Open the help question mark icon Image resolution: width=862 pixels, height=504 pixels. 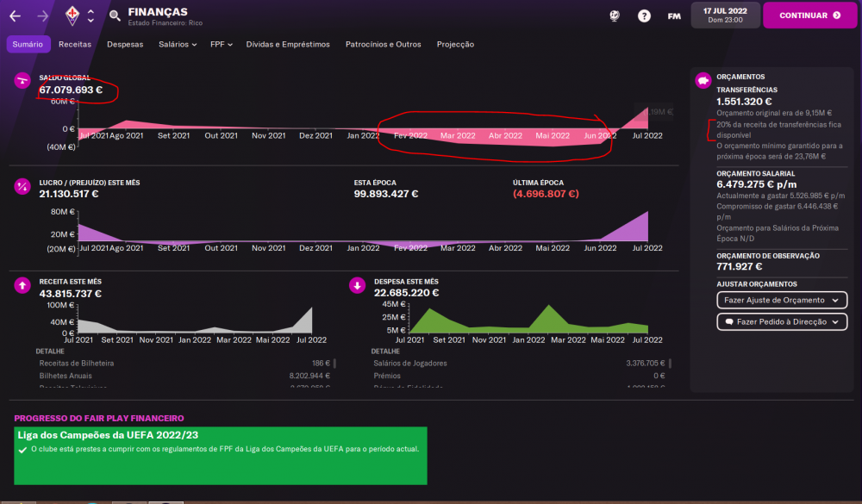(644, 16)
